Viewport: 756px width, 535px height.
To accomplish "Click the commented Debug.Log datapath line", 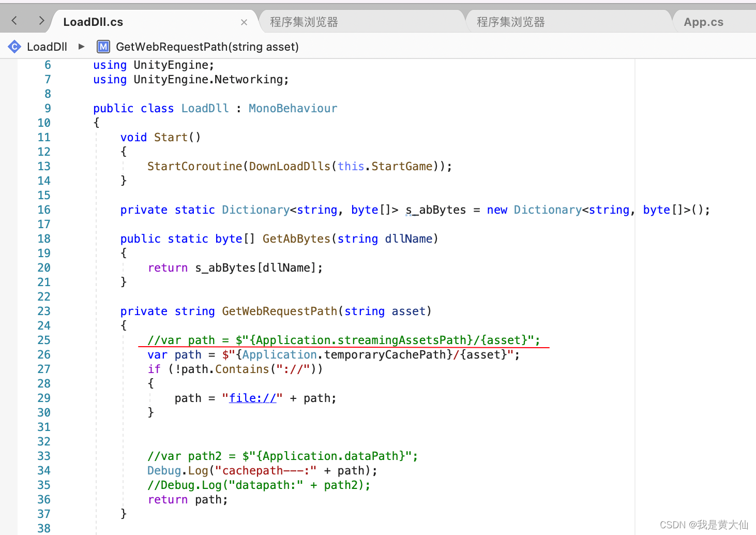I will tap(259, 485).
